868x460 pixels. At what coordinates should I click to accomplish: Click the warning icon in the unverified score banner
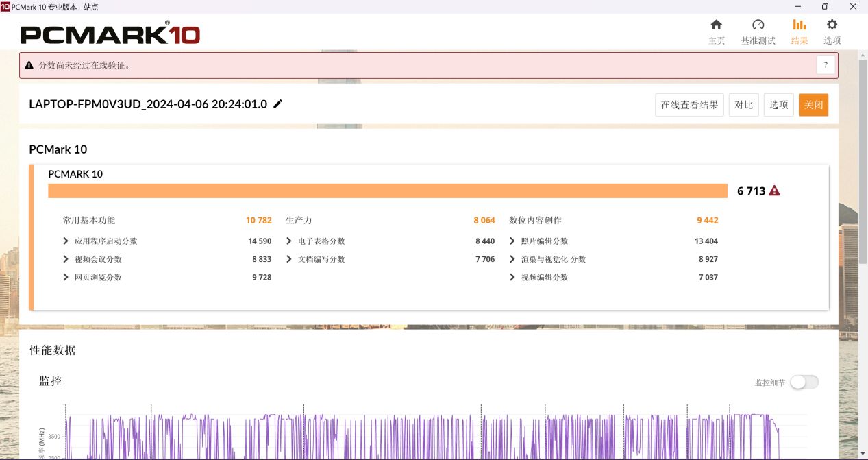(x=29, y=65)
